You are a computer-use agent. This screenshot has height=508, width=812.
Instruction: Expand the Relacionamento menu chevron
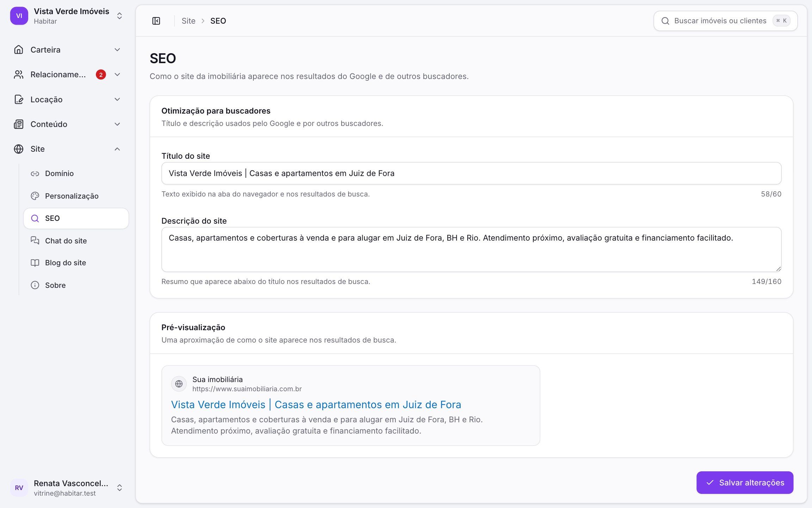(x=117, y=74)
